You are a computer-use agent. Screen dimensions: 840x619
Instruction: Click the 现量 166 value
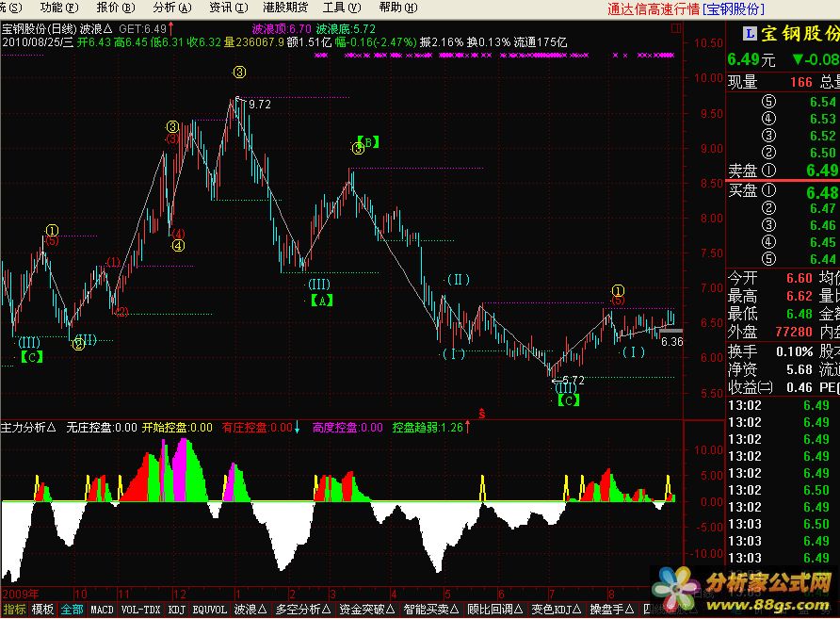[x=801, y=82]
